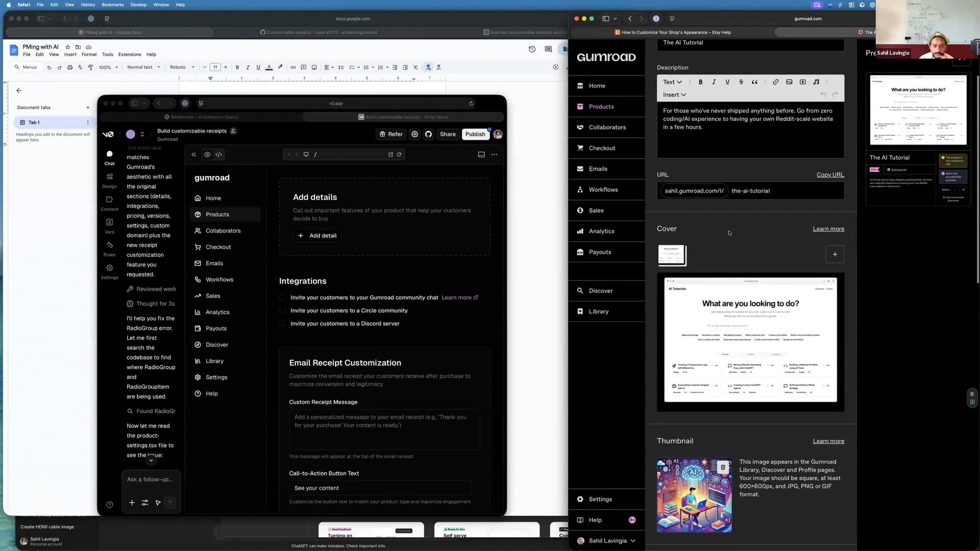
Task: Open Analytics in Gumroad sidebar
Action: point(601,231)
